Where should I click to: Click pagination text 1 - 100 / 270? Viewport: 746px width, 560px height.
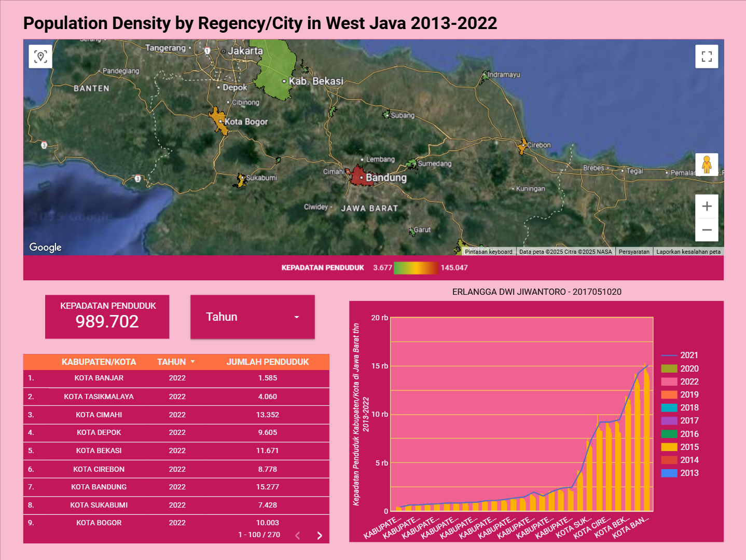[259, 535]
